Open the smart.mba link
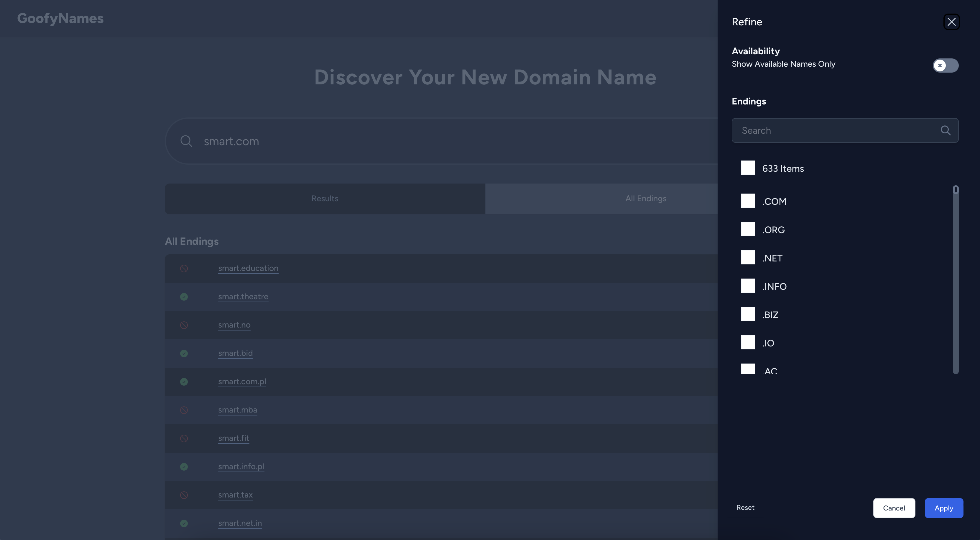980x540 pixels. (237, 410)
